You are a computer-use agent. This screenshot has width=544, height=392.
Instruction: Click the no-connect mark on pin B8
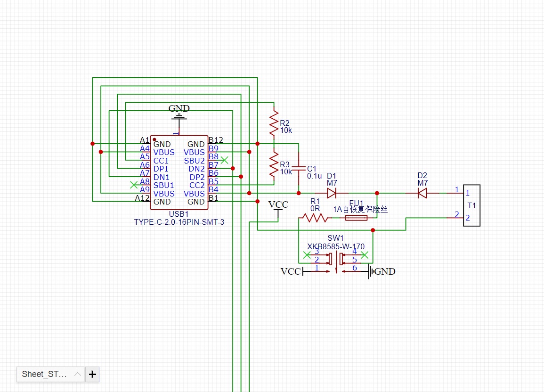[225, 160]
